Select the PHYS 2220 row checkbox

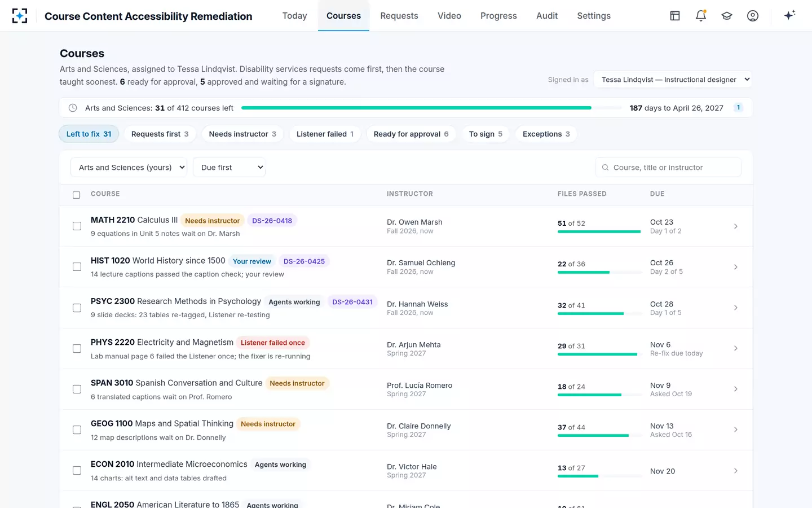77,348
